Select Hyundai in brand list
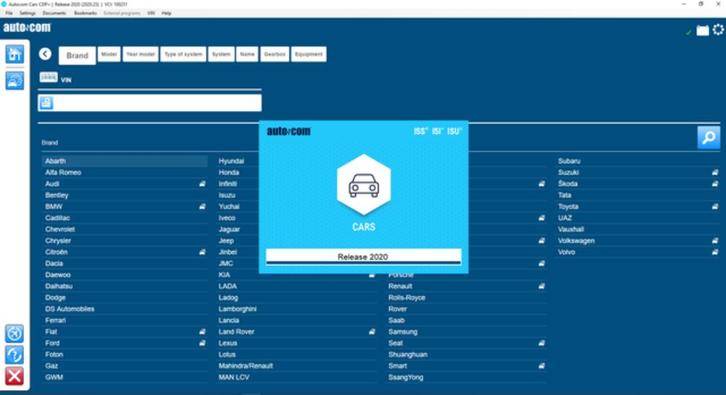This screenshot has width=726, height=395. tap(231, 161)
